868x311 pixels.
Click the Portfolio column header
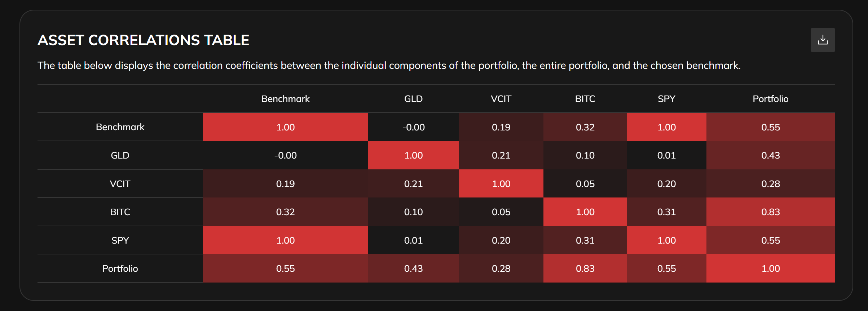pos(770,99)
